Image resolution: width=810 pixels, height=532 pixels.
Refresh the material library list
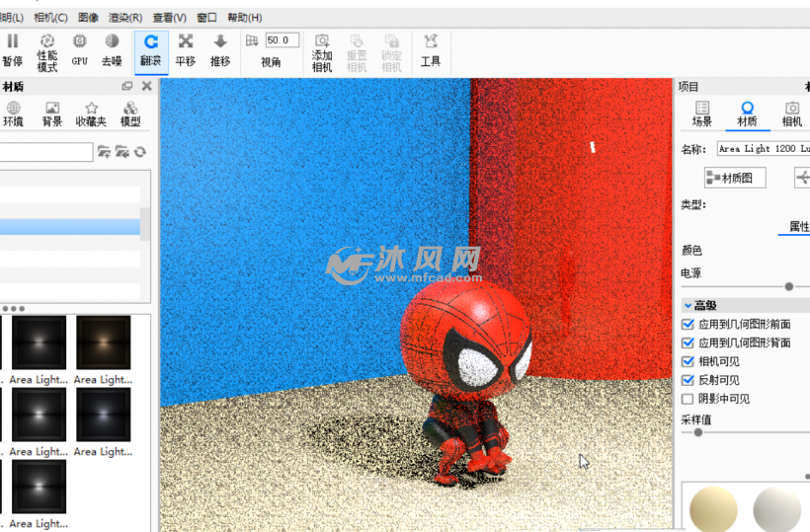(140, 152)
